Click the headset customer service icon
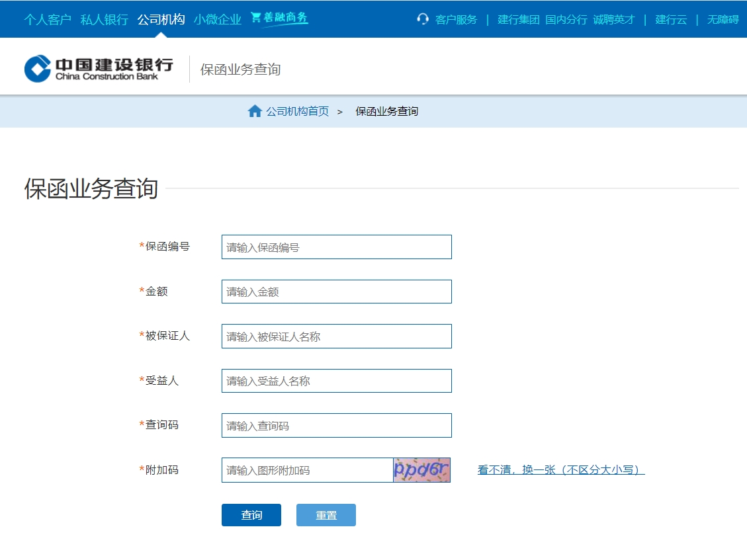This screenshot has width=747, height=560. pyautogui.click(x=423, y=19)
